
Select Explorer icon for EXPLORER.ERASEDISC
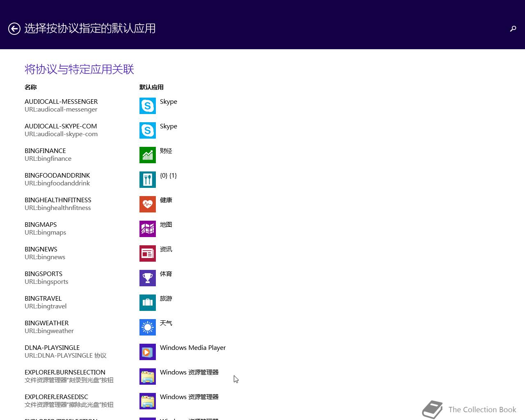148,401
